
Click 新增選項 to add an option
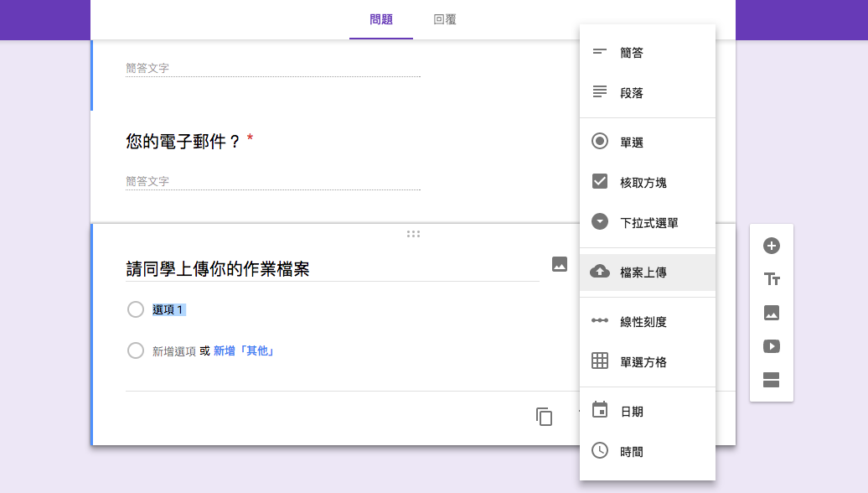[x=174, y=351]
